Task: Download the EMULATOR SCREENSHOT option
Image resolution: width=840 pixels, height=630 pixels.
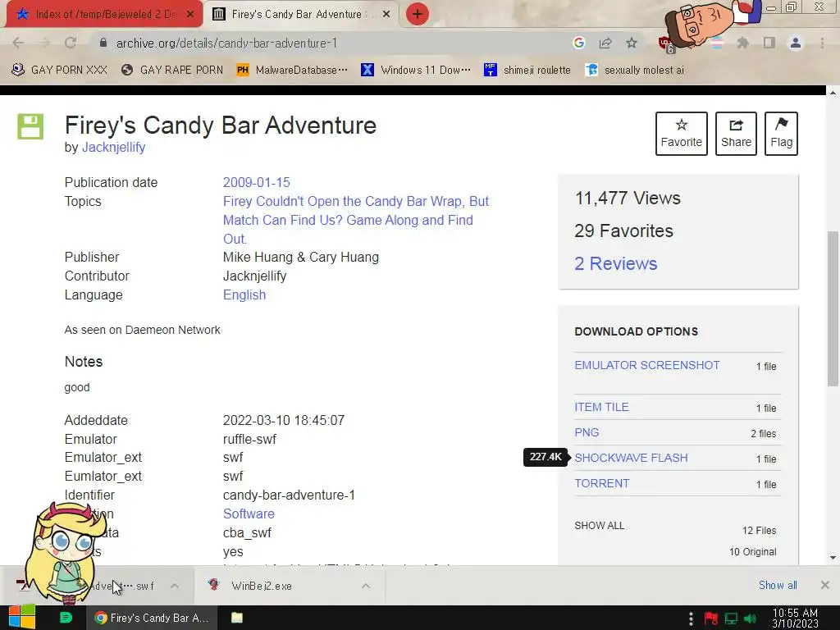Action: 647,365
